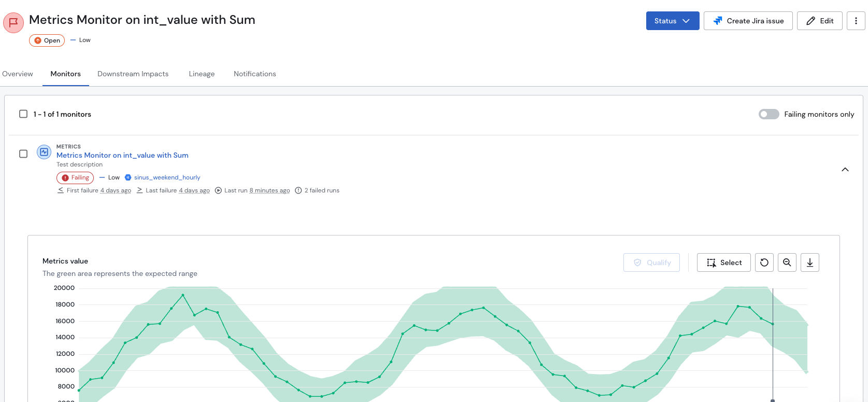Click the Low severity label under the title
Viewport: 868px width, 402px height.
coord(80,40)
